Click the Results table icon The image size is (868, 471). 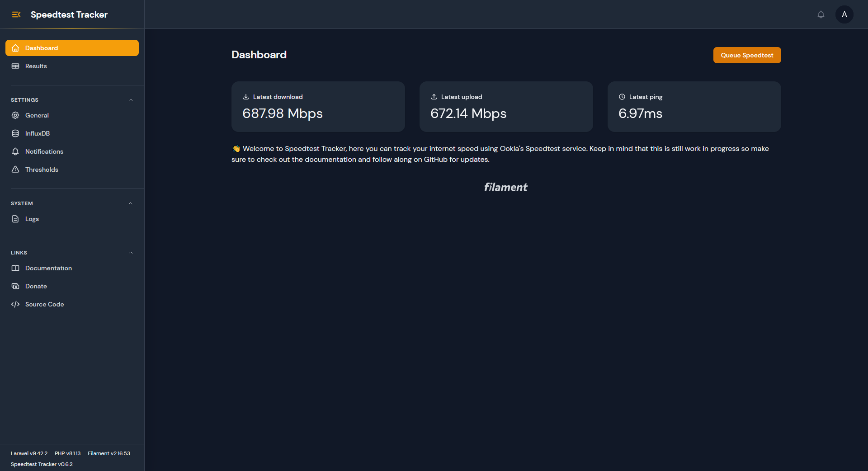pyautogui.click(x=15, y=66)
